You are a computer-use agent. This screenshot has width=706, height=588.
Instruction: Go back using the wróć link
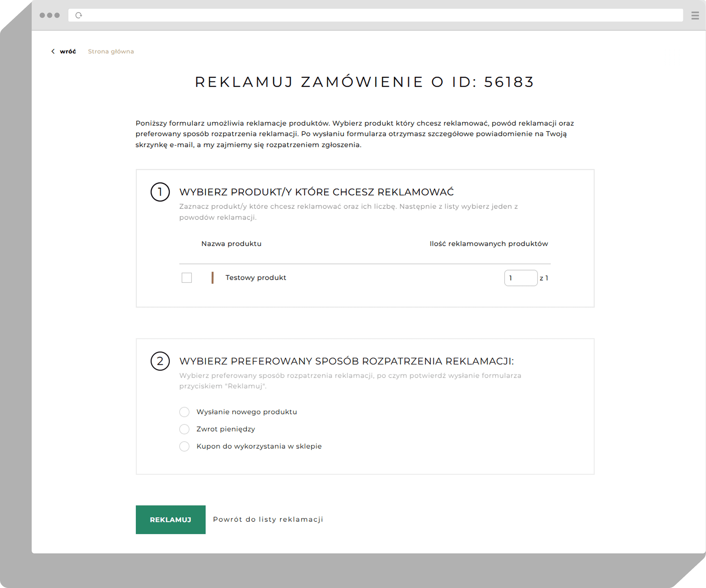pos(68,51)
